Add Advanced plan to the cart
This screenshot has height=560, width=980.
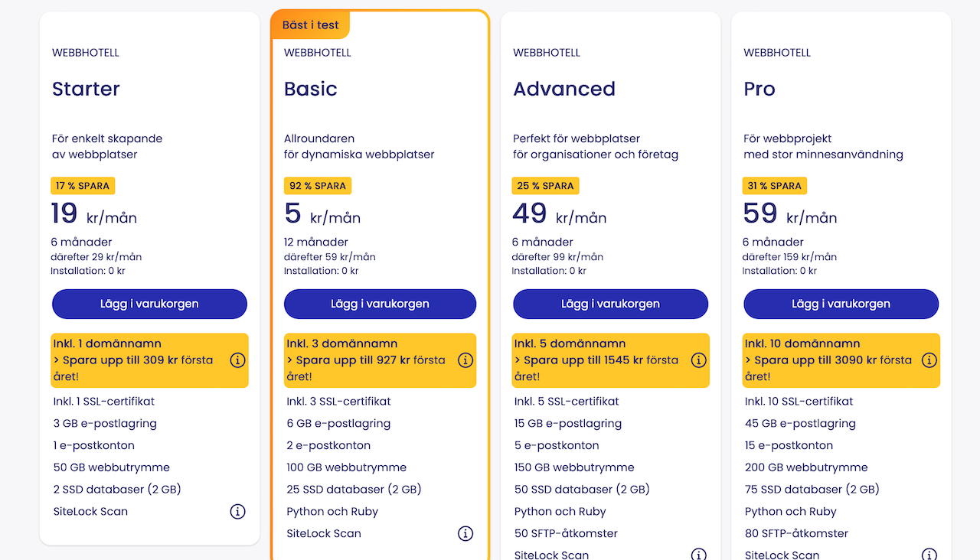[x=610, y=304]
